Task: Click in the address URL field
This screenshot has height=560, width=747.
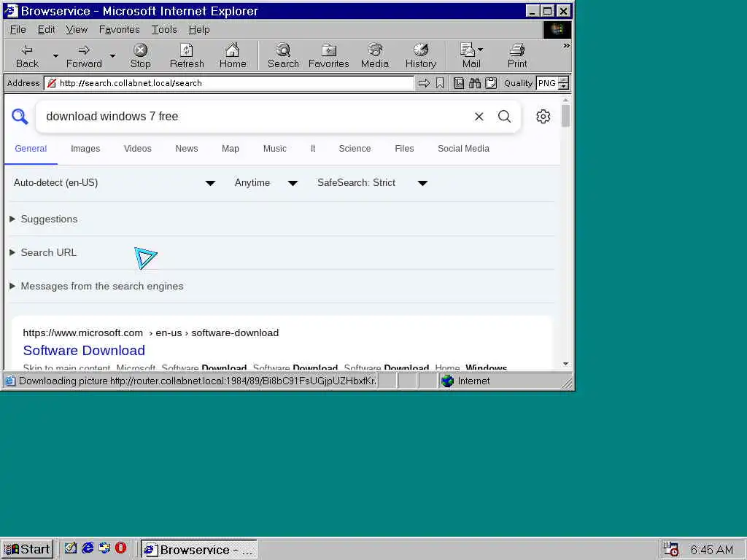Action: pyautogui.click(x=228, y=83)
